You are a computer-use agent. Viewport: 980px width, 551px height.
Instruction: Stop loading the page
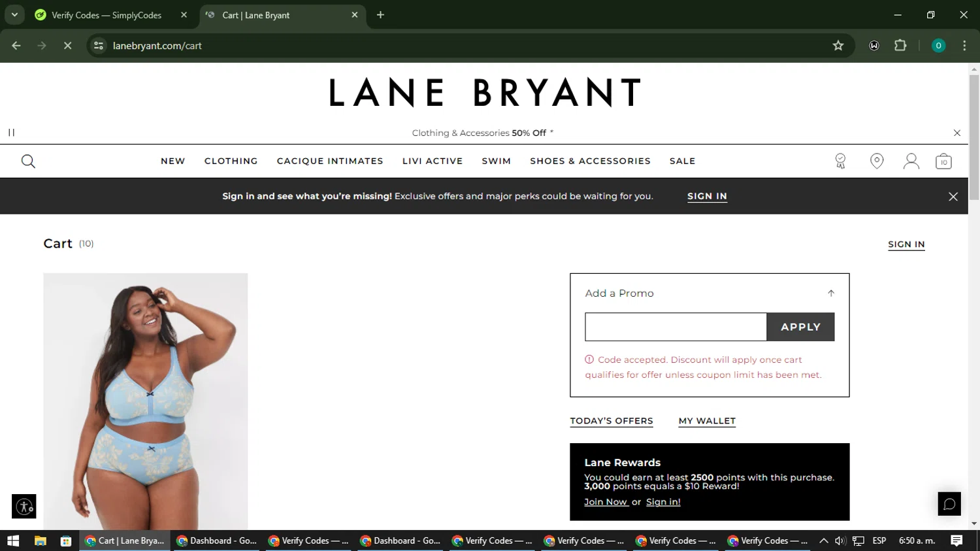67,46
